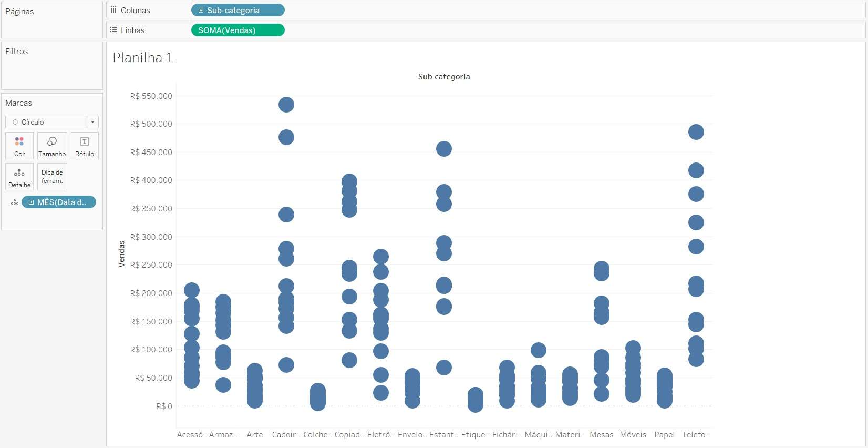Click the Papel axis label

click(x=665, y=435)
